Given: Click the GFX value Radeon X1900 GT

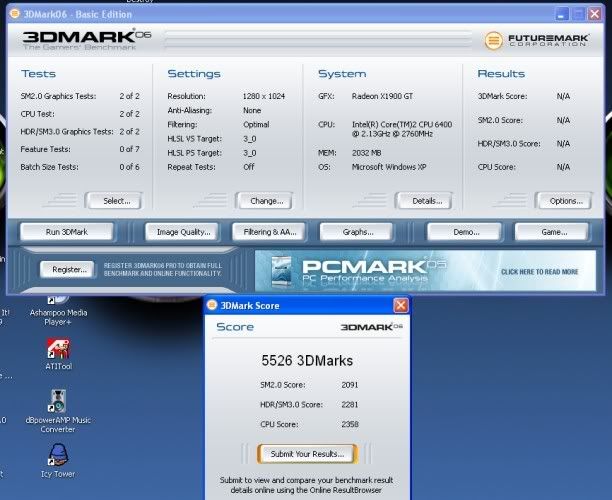Looking at the screenshot, I should pos(382,96).
